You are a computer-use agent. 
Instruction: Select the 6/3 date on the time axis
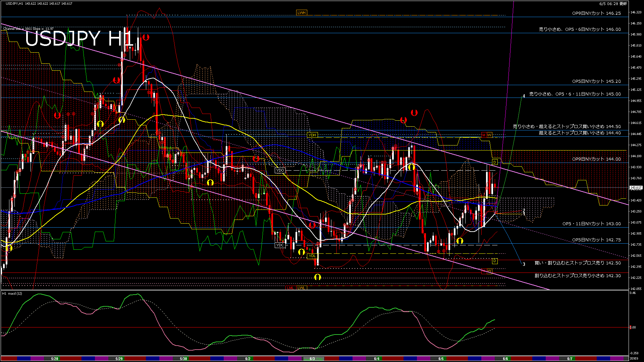point(312,359)
